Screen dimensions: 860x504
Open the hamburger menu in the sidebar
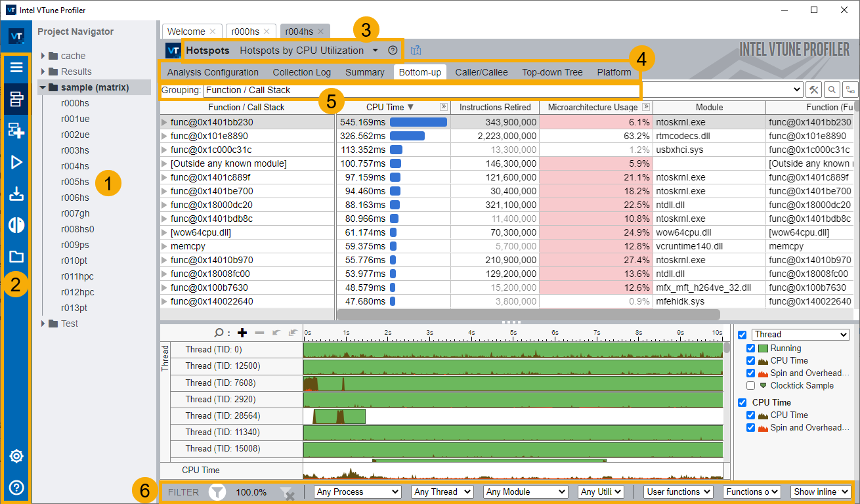tap(16, 68)
